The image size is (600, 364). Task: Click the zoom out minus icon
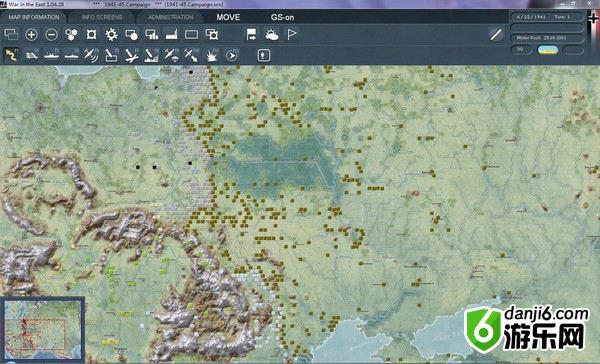(x=51, y=35)
